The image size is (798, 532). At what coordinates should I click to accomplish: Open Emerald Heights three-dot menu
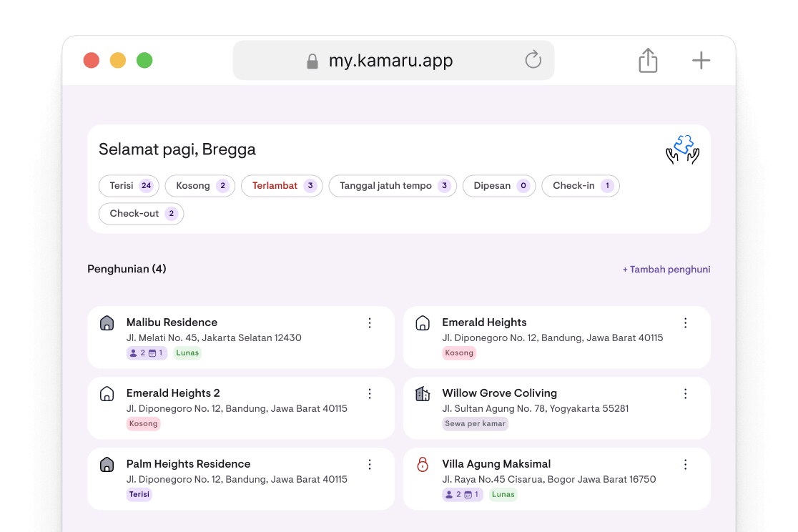[686, 322]
